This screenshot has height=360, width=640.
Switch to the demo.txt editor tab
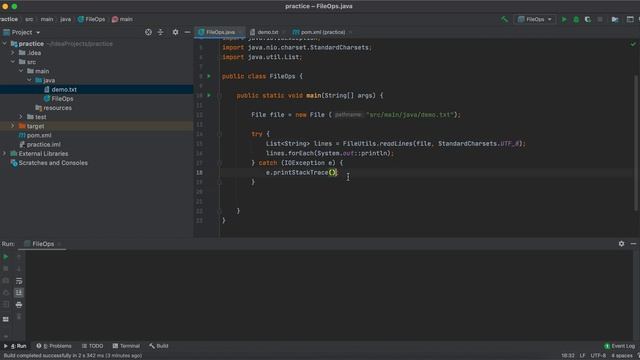point(268,32)
